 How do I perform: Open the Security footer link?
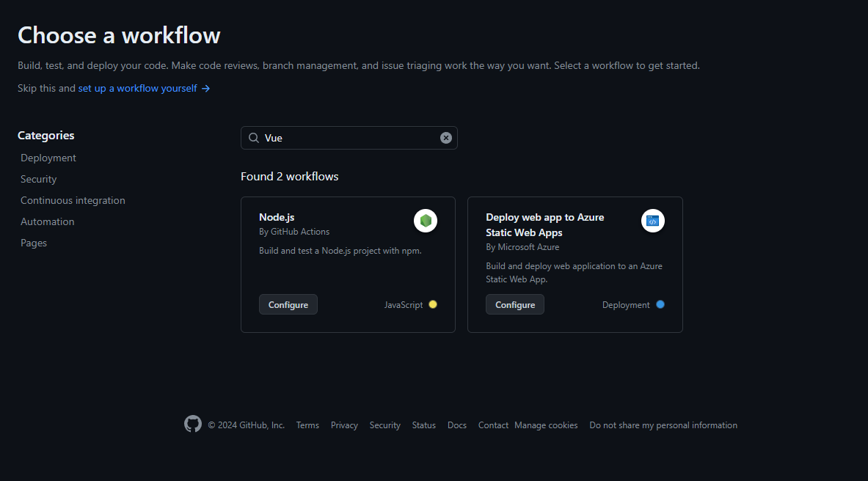coord(384,425)
